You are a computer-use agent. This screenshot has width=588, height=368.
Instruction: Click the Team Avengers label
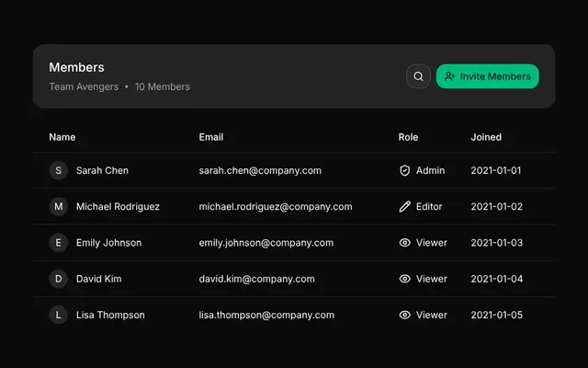point(84,86)
